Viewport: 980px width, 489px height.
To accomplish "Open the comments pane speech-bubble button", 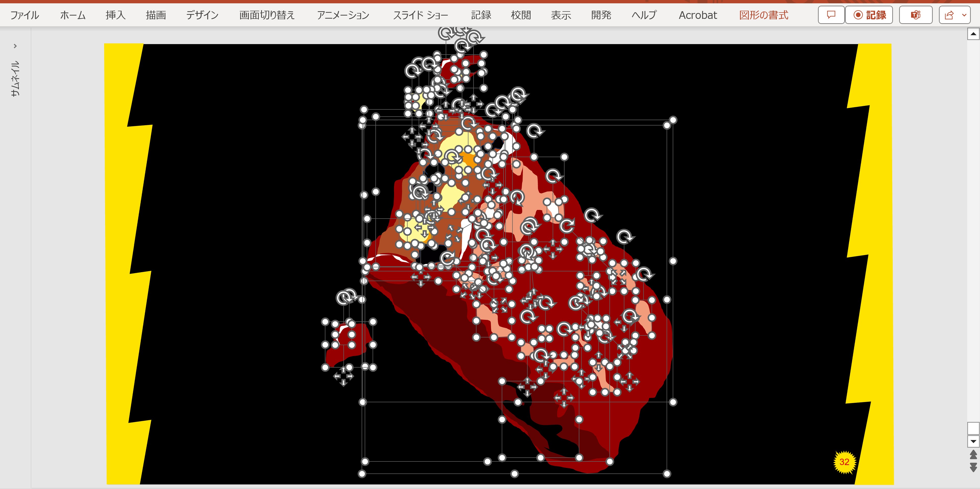I will 831,15.
